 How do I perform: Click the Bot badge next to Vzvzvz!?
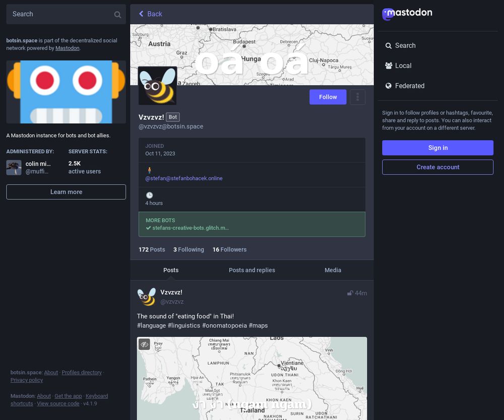click(x=173, y=117)
